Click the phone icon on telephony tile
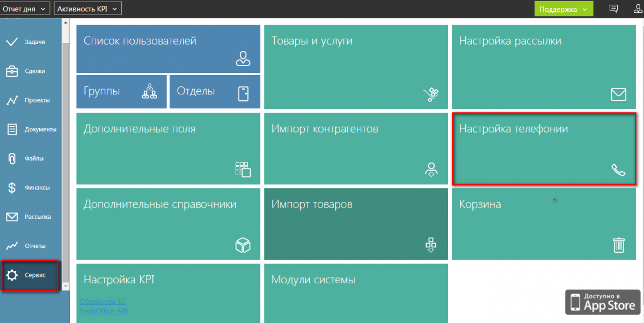644x323 pixels. [618, 170]
